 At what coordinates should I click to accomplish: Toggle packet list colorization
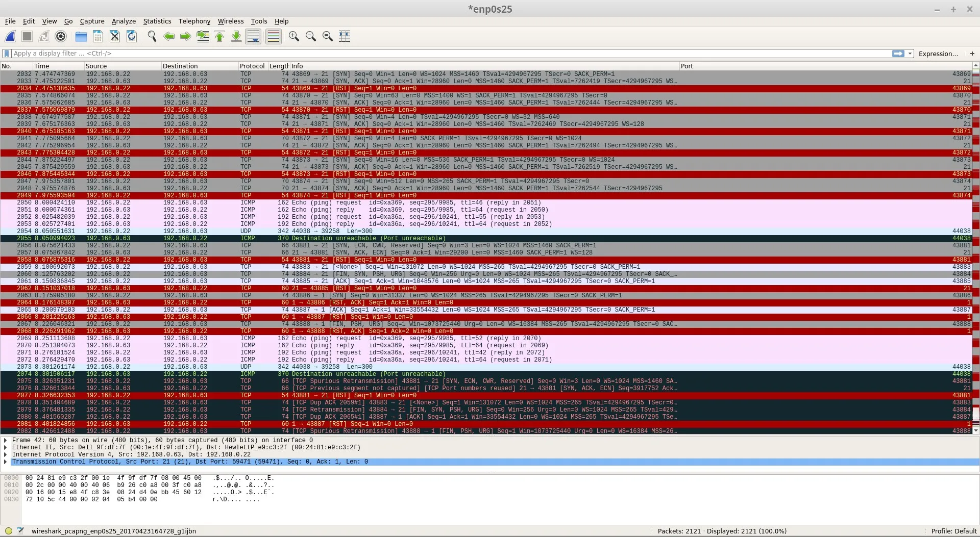click(x=274, y=36)
